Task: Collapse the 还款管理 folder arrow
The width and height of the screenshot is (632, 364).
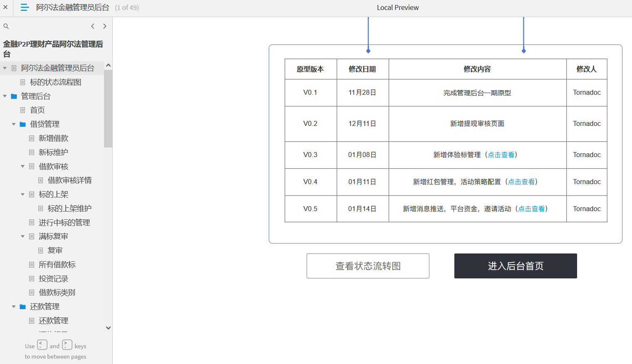Action: click(x=14, y=307)
